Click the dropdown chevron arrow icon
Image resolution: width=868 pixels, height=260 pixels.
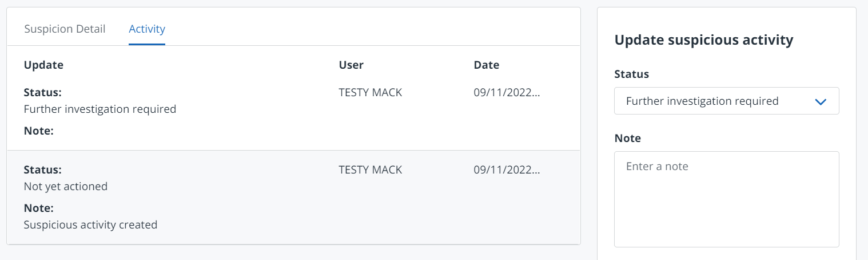(821, 101)
